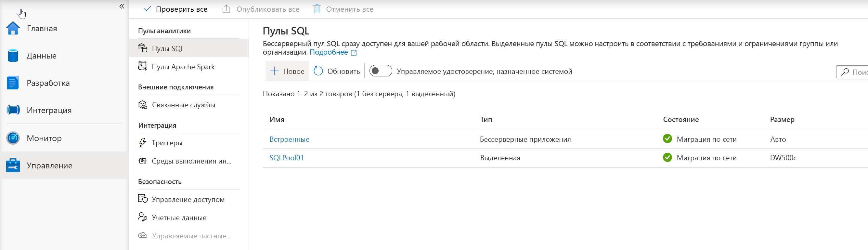The width and height of the screenshot is (868, 250).
Task: Click the Пулы аналитики section heading
Action: 164,31
